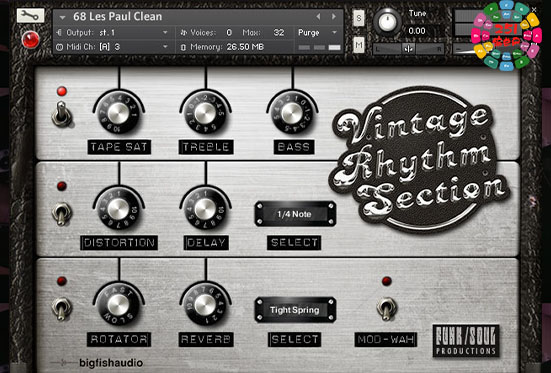551x373 pixels.
Task: Toggle the Distortion/Delay section switch
Action: [61, 213]
